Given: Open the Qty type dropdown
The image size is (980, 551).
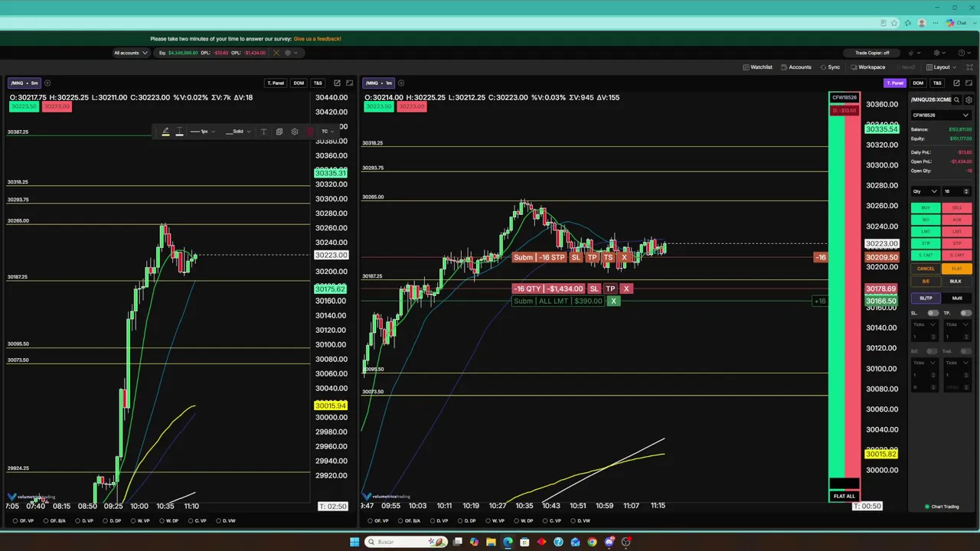Looking at the screenshot, I should tap(924, 191).
